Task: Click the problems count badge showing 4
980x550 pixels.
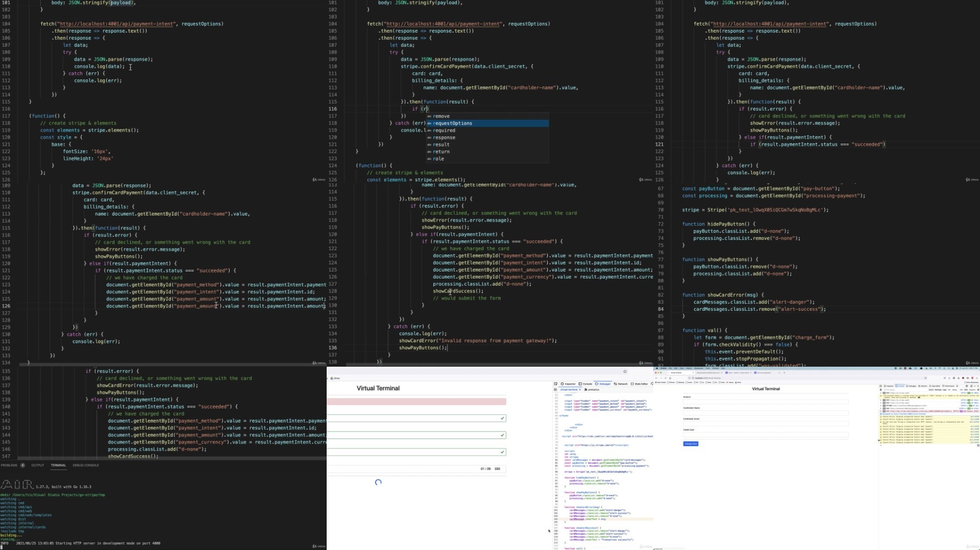Action: click(22, 465)
